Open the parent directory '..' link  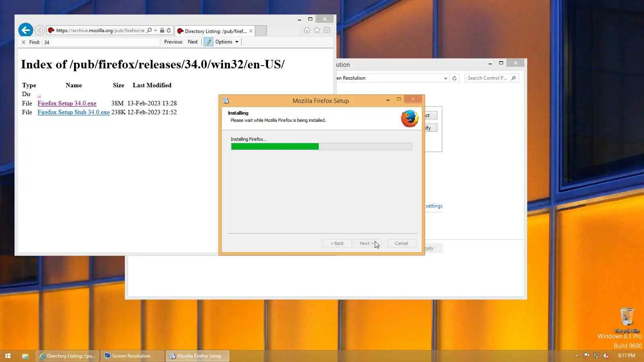tap(39, 95)
